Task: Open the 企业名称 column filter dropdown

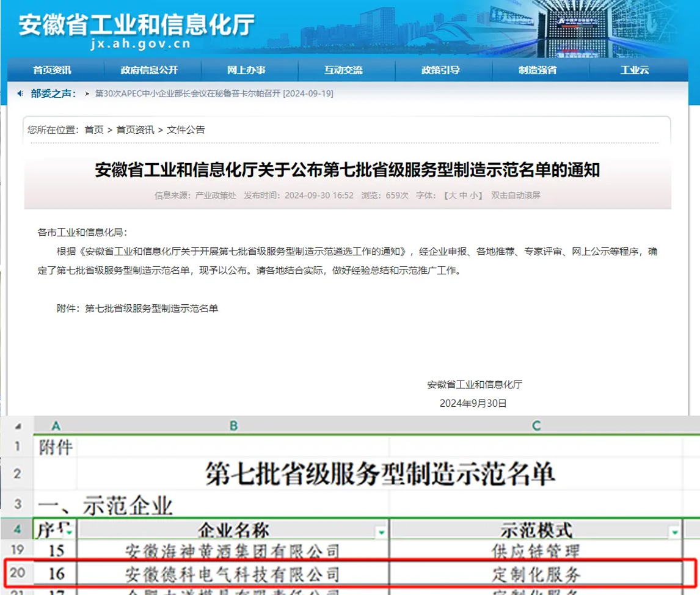Action: 382,532
